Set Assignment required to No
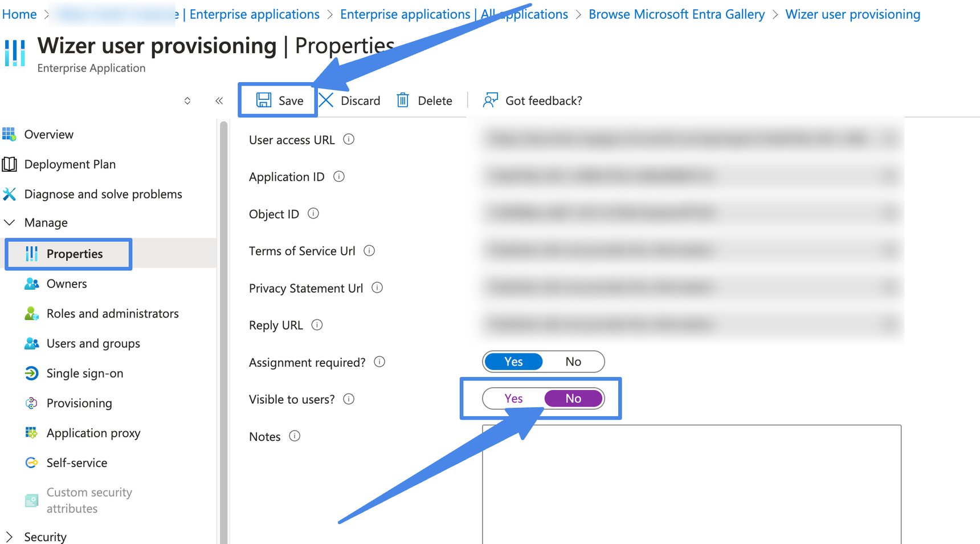 coord(573,362)
